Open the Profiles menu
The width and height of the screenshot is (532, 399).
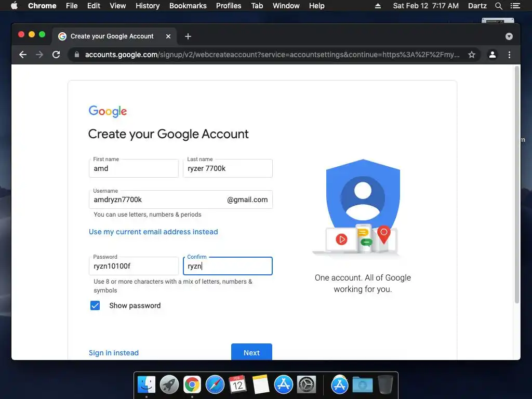(229, 6)
